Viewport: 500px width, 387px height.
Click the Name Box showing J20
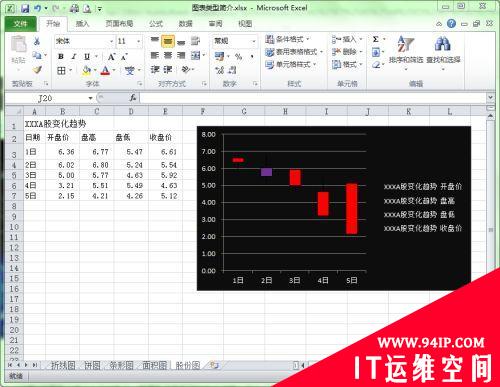pos(49,98)
